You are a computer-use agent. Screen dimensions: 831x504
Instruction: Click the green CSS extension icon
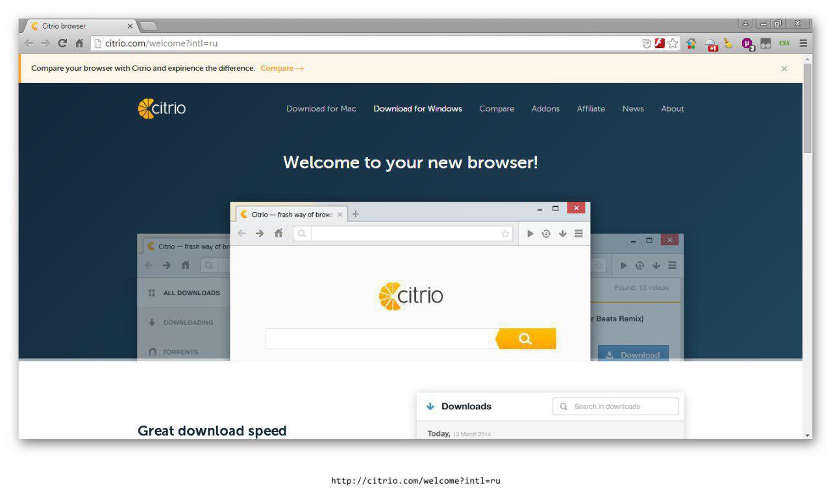(x=784, y=43)
